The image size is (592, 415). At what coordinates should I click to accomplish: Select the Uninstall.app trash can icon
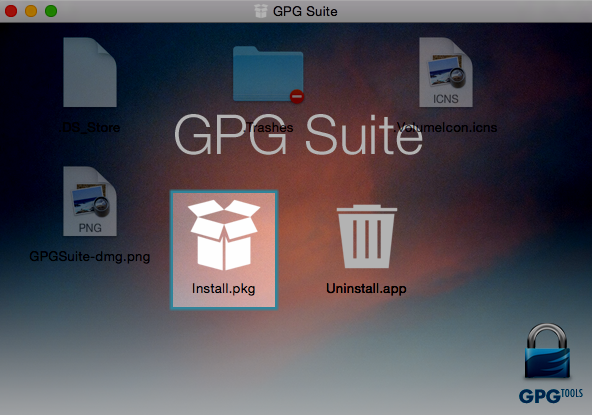click(367, 236)
